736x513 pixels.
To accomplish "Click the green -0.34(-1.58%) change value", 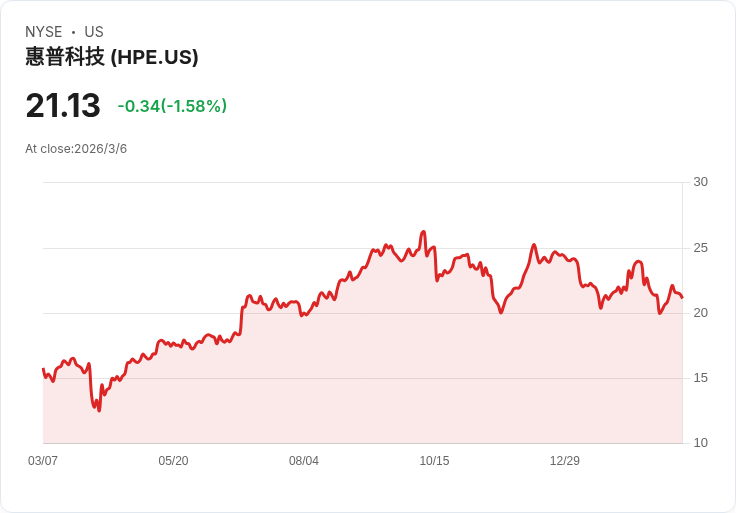I will 172,106.
